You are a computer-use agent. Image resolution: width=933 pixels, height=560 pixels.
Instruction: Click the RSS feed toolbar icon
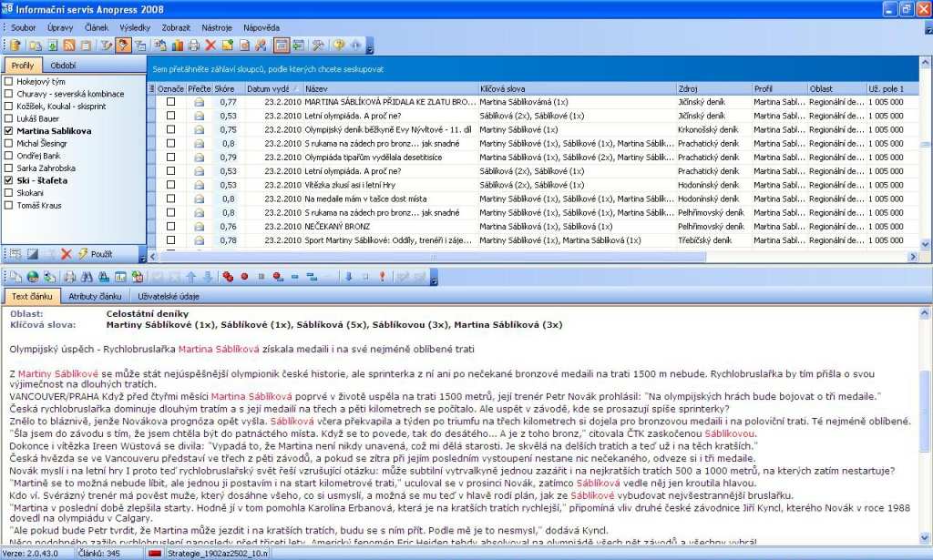pos(69,46)
